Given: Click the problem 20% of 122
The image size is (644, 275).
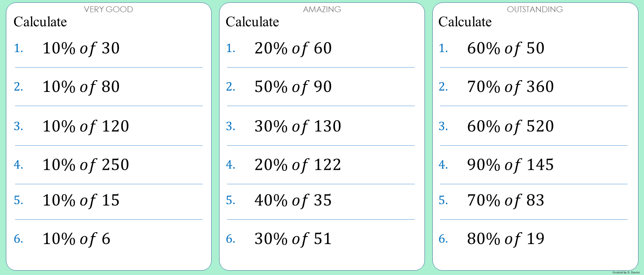Looking at the screenshot, I should tap(298, 165).
